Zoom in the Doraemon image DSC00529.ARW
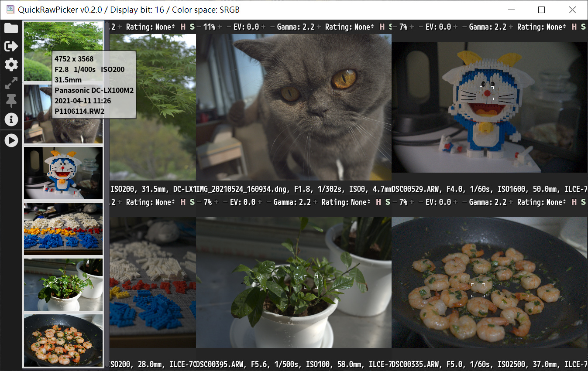 point(412,27)
